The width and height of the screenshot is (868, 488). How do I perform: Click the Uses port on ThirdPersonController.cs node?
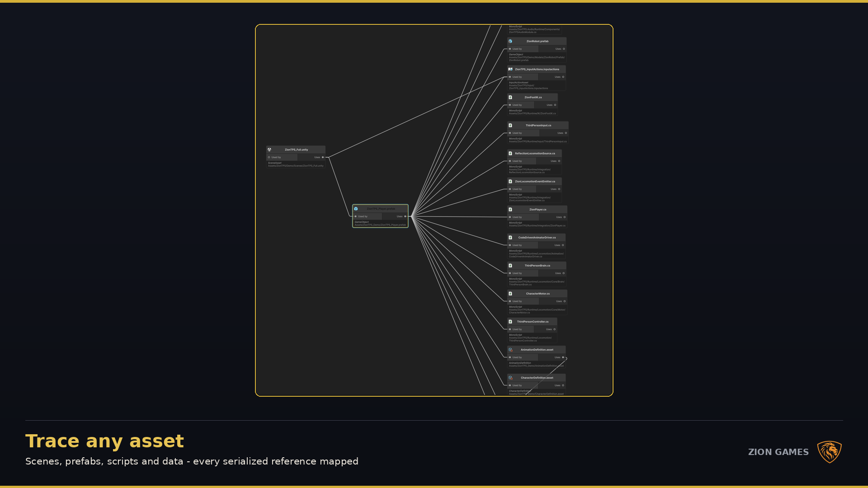[x=555, y=329]
